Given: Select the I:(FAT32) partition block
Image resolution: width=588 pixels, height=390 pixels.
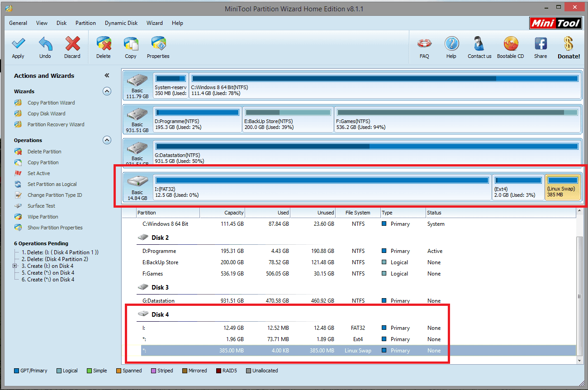Looking at the screenshot, I should [x=322, y=187].
